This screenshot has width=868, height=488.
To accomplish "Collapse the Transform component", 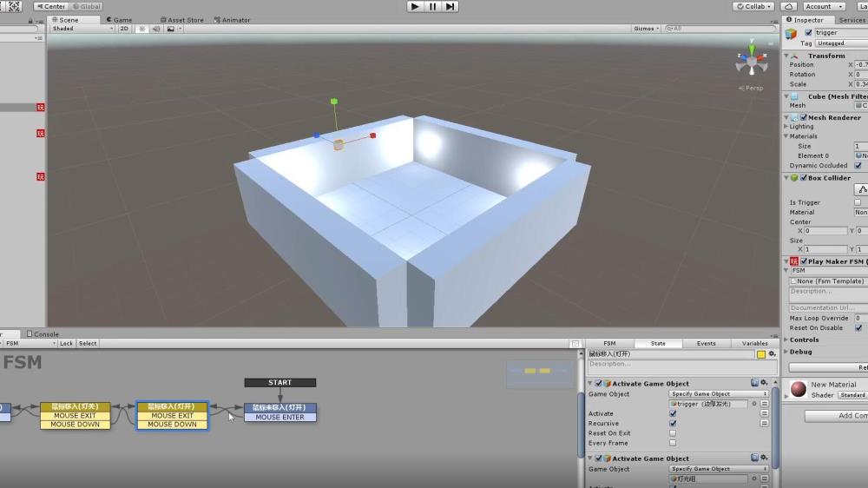I will point(786,56).
